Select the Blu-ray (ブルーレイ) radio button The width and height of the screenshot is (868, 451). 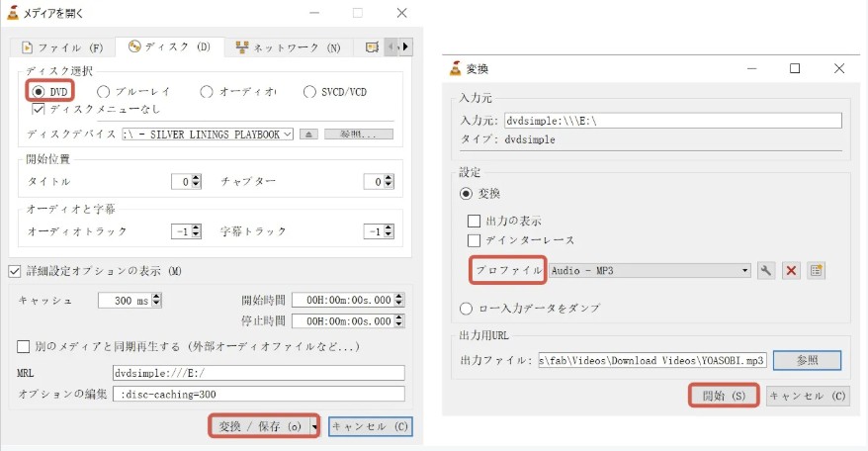pyautogui.click(x=103, y=91)
